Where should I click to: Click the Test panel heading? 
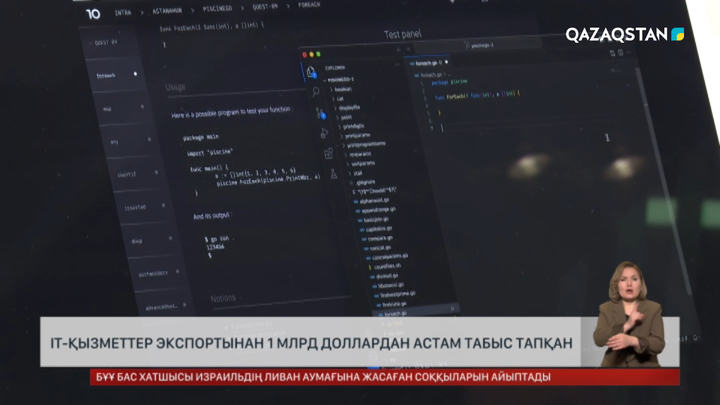[403, 34]
